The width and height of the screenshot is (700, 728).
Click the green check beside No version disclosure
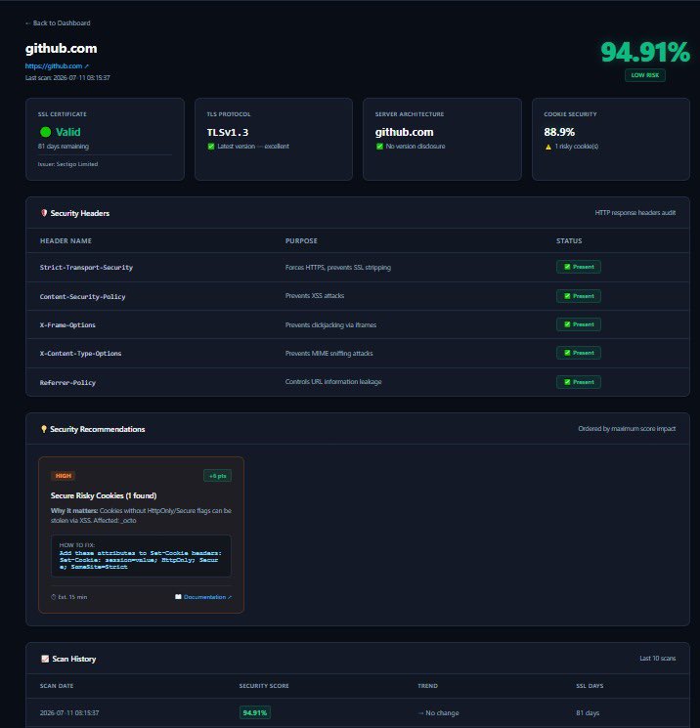pyautogui.click(x=379, y=147)
